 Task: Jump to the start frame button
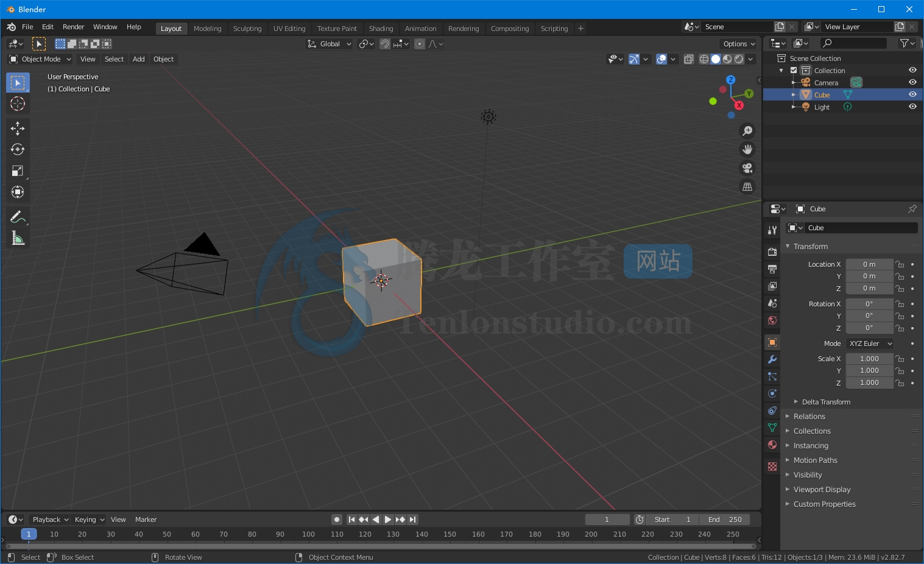351,520
